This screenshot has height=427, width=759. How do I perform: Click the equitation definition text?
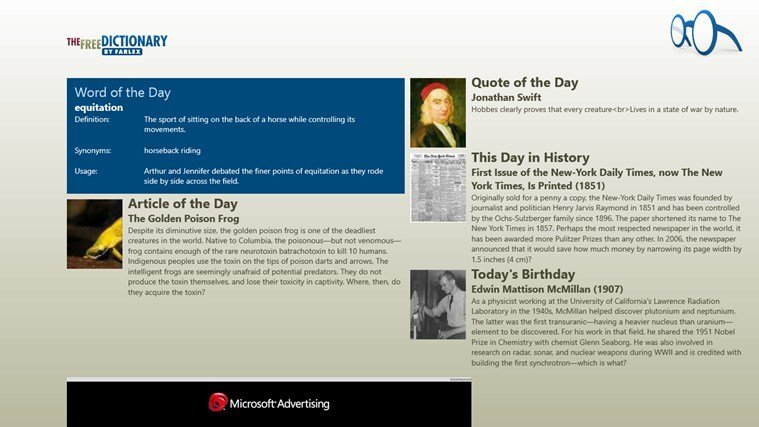tap(249, 124)
